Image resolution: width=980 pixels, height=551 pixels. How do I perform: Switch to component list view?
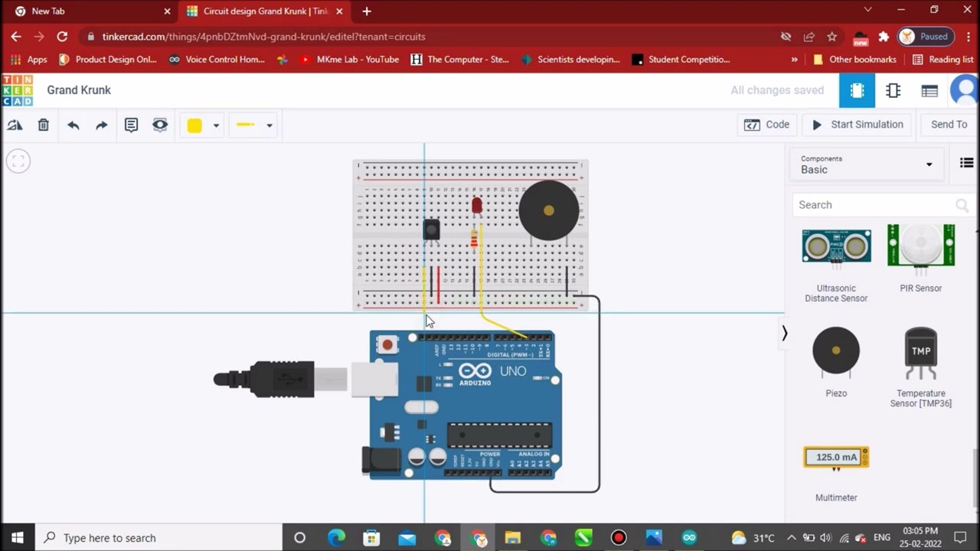pos(929,90)
